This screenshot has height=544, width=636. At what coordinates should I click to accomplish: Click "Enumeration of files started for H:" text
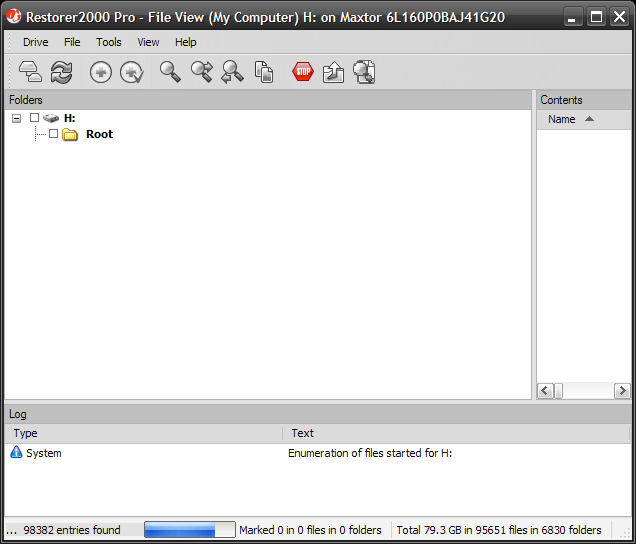370,453
